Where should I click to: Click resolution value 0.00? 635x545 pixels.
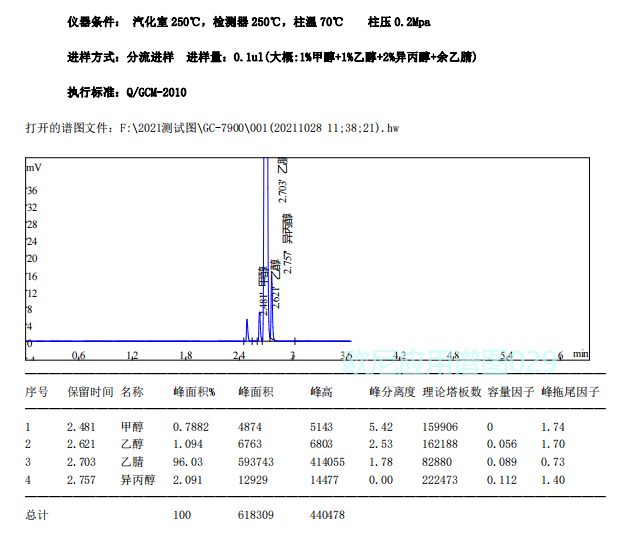coord(381,480)
